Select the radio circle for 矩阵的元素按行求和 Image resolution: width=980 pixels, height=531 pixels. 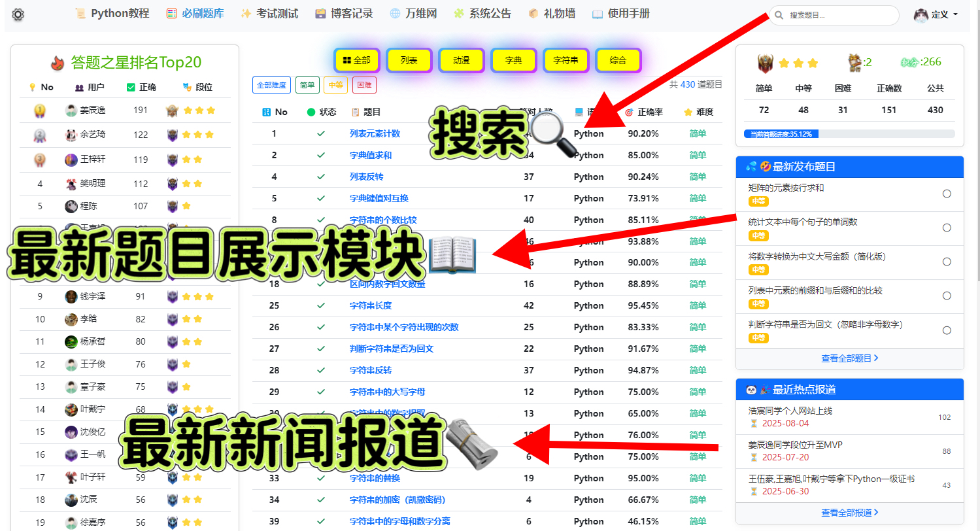point(946,194)
